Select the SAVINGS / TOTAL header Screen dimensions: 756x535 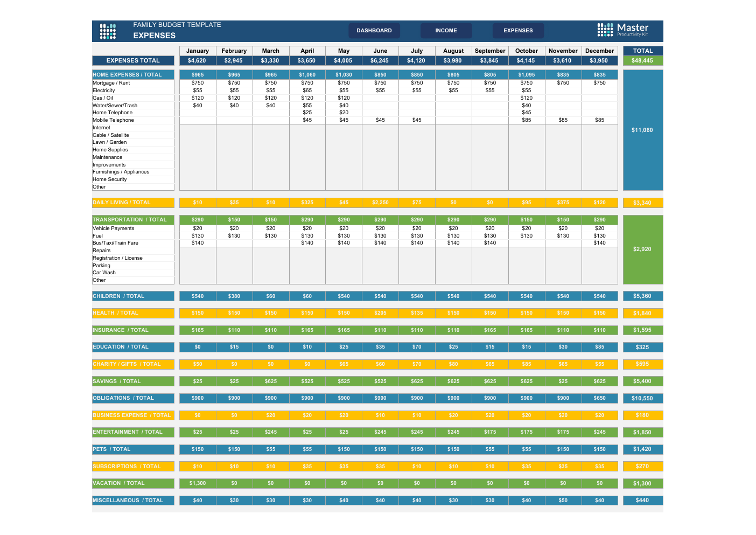click(x=133, y=381)
